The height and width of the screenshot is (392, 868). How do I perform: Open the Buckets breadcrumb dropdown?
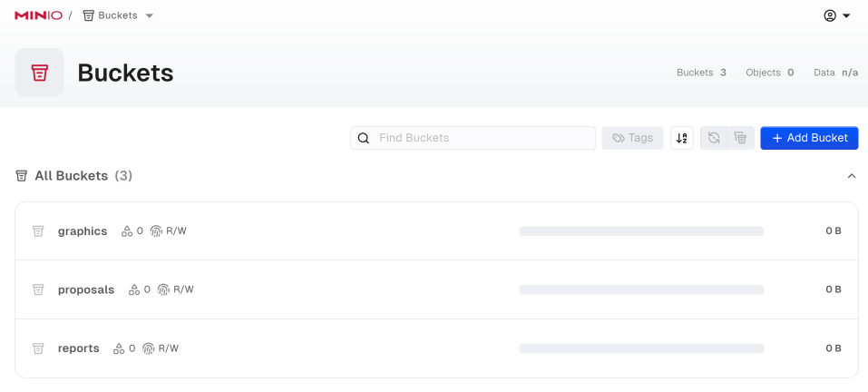[150, 15]
